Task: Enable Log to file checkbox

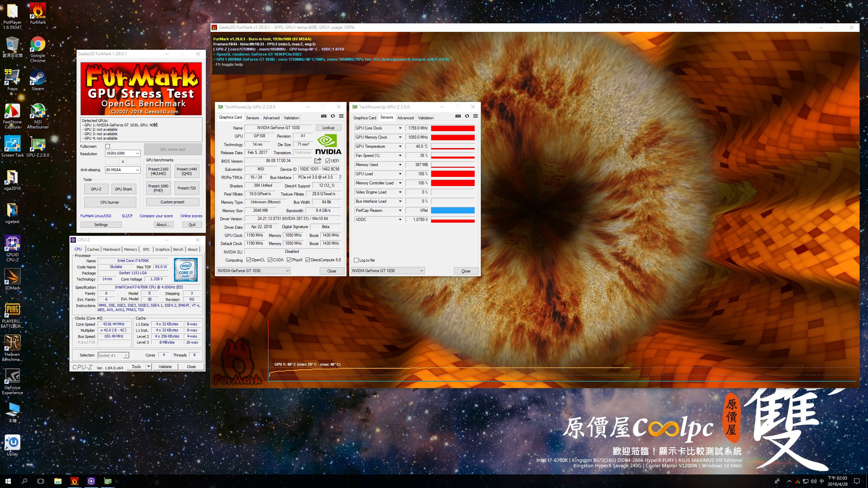Action: pos(356,260)
